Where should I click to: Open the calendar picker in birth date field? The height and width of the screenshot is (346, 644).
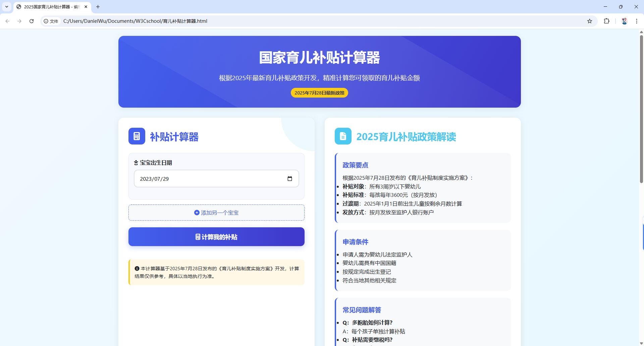[290, 179]
